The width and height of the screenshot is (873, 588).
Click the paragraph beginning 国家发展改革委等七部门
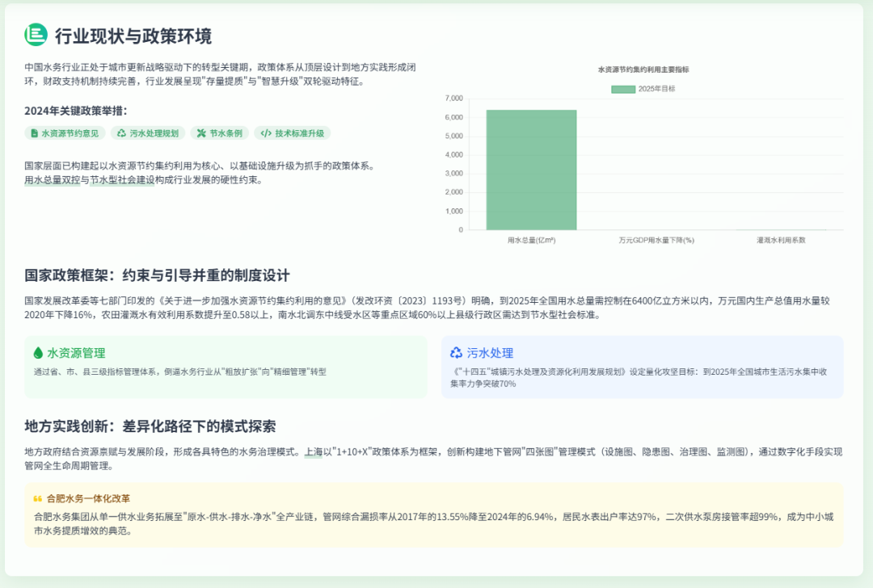pos(427,308)
